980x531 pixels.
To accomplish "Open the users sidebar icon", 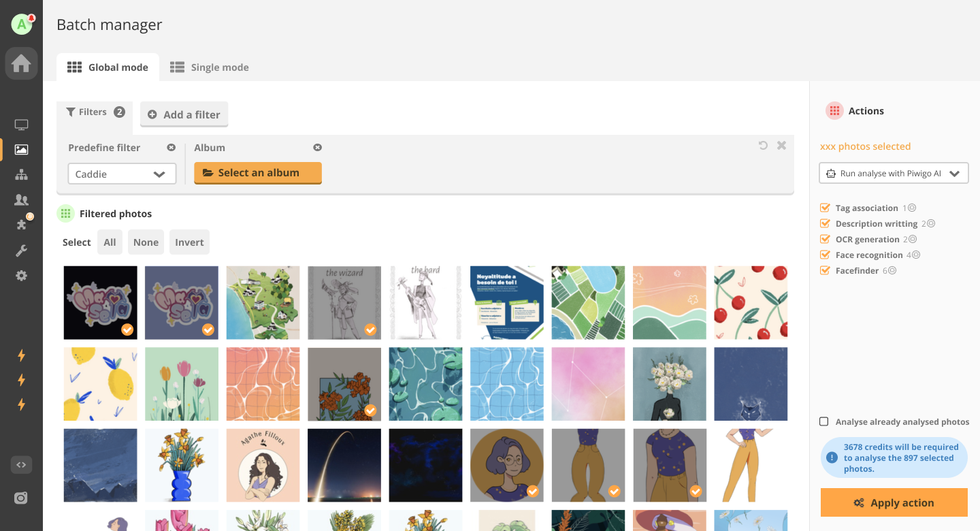I will click(x=21, y=200).
